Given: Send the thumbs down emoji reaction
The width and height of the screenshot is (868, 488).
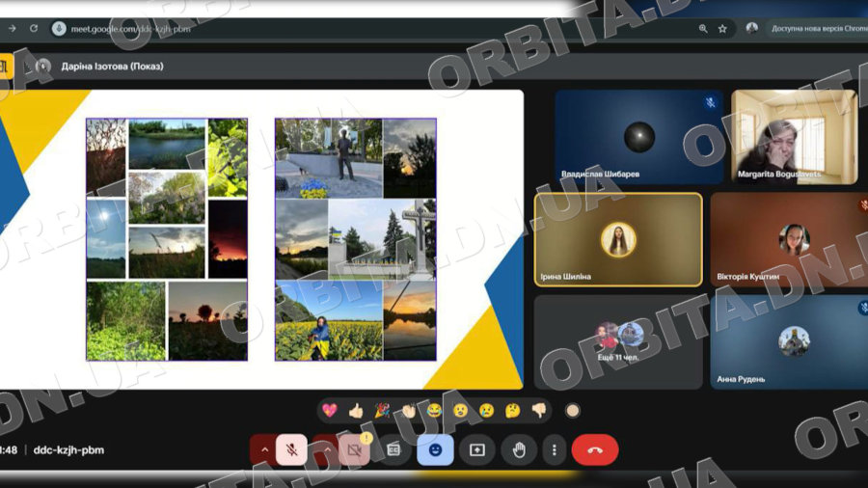Looking at the screenshot, I should point(538,411).
